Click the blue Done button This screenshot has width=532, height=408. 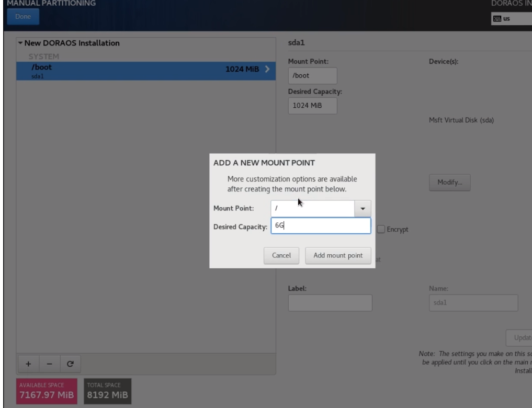click(x=23, y=17)
